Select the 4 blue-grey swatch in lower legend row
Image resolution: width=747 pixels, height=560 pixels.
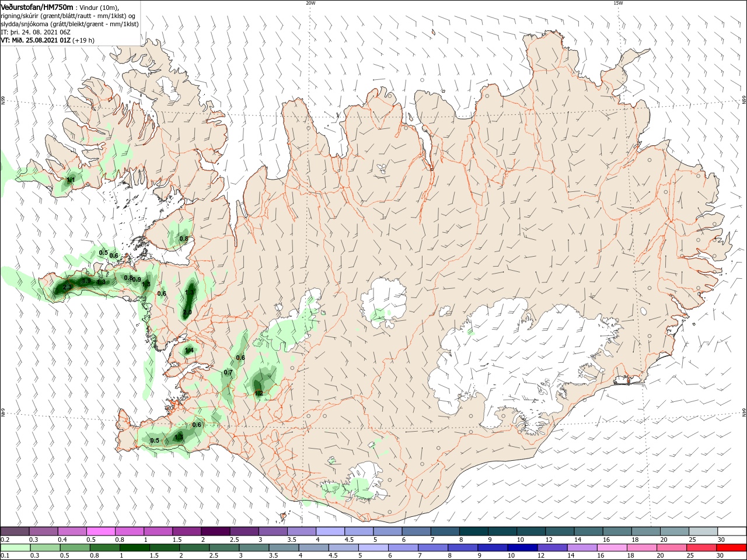(x=313, y=548)
